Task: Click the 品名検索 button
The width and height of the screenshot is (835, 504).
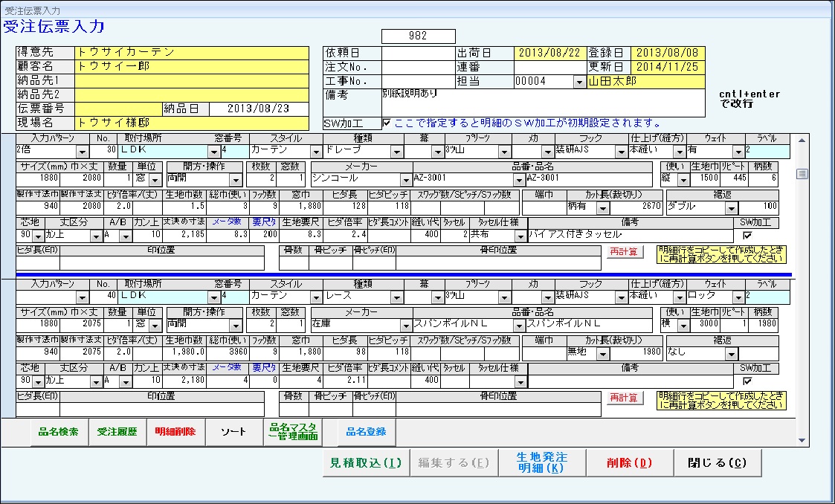Action: (58, 432)
